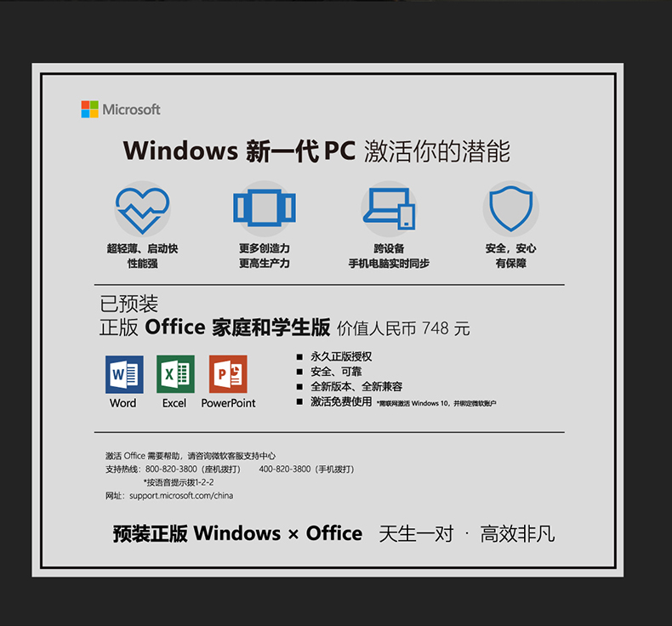Viewport: 672px width, 626px height.
Task: Select the 永久正版授权 bullet point
Action: click(x=341, y=356)
